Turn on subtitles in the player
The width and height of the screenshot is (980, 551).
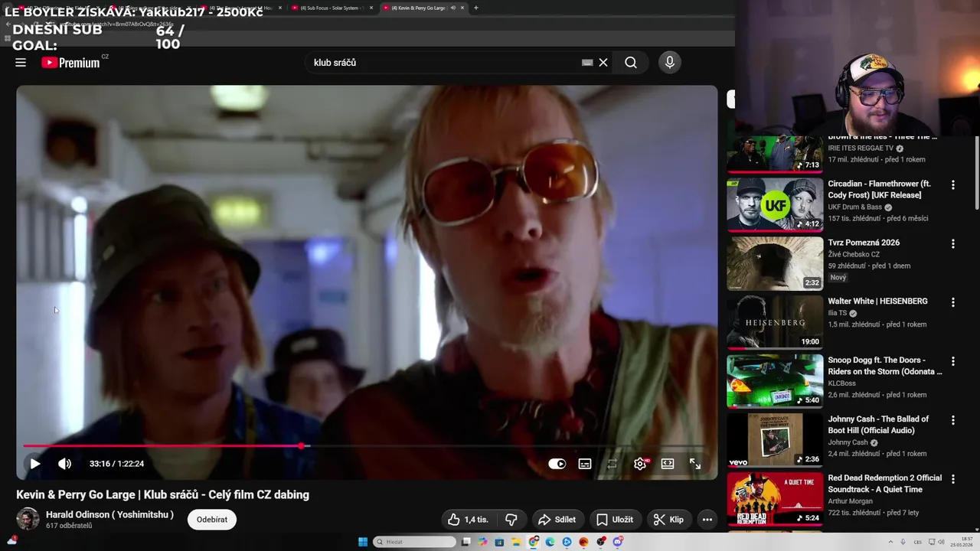pos(585,464)
